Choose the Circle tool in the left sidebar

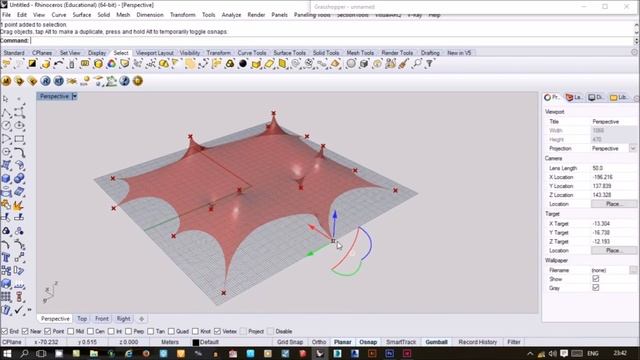pos(6,126)
